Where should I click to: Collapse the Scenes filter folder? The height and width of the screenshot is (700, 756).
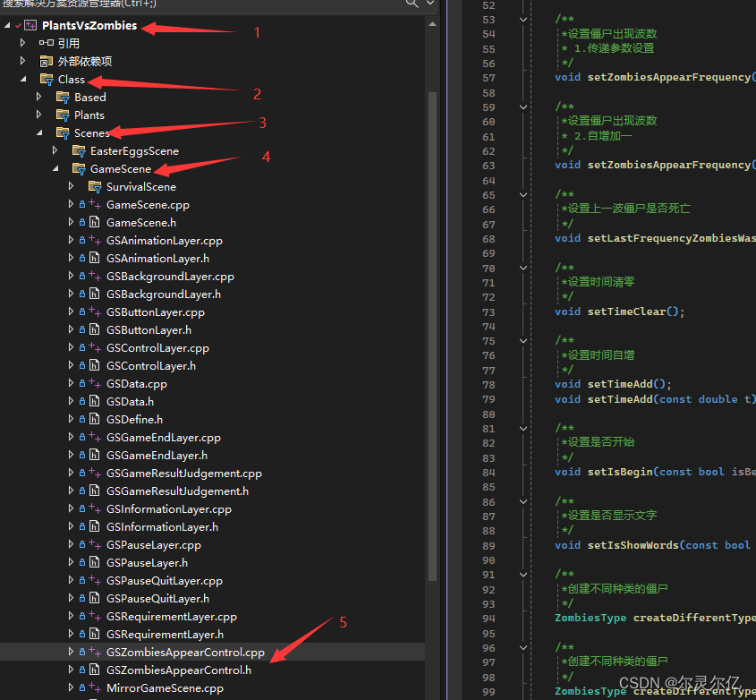click(x=39, y=132)
